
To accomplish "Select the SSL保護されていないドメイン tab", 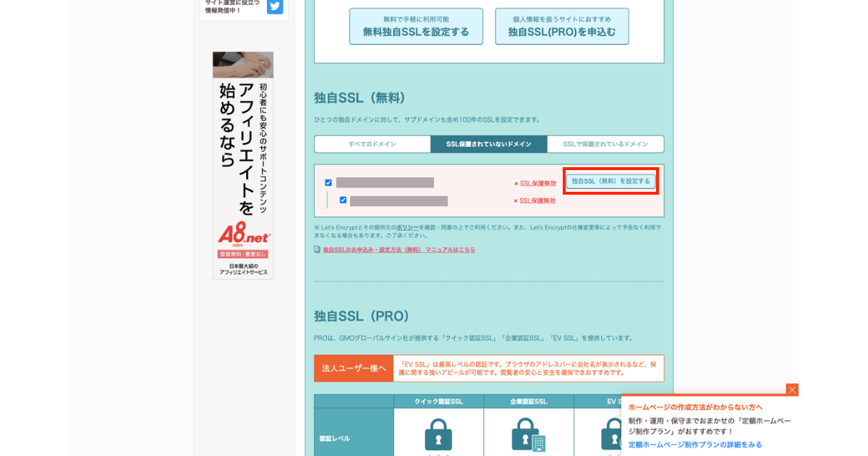I will click(x=488, y=144).
